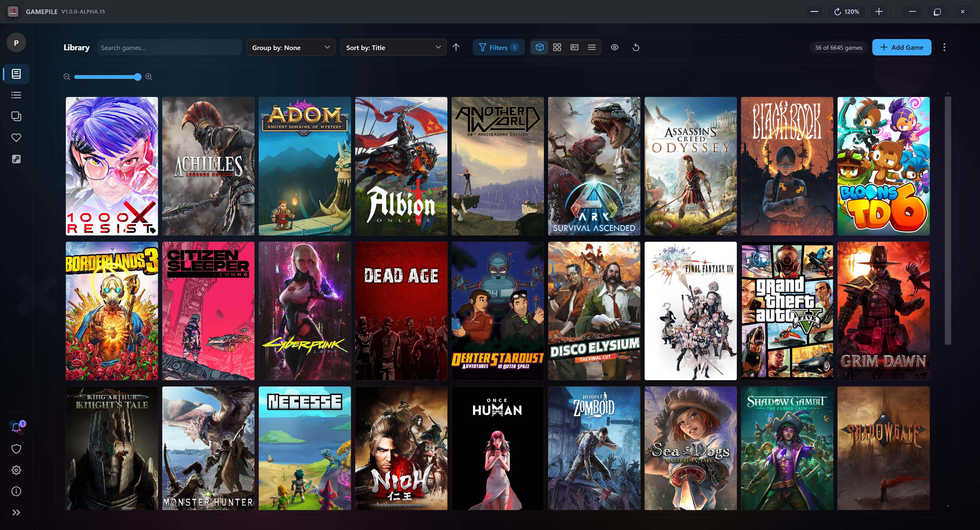Open the three-dot more options menu
Screen dimensions: 980x530
(x=944, y=47)
